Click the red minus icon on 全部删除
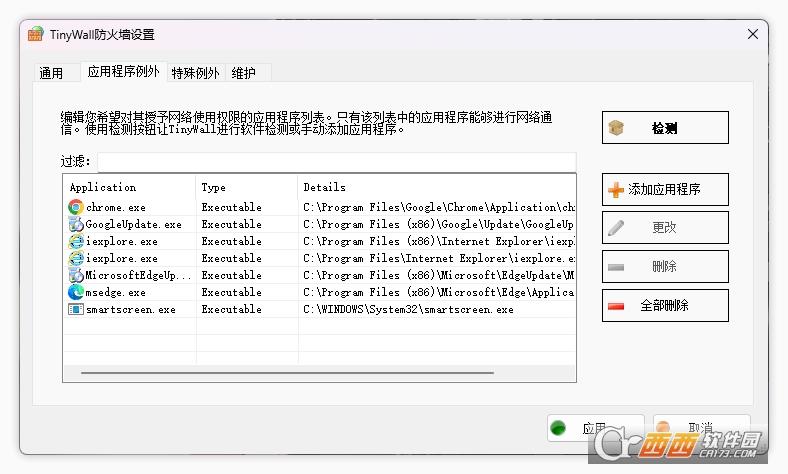Screen dimensions: 788x474 tap(616, 306)
